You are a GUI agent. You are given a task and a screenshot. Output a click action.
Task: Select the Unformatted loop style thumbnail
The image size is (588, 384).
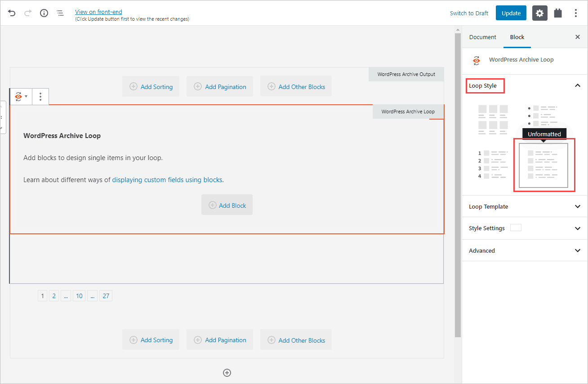coord(543,165)
